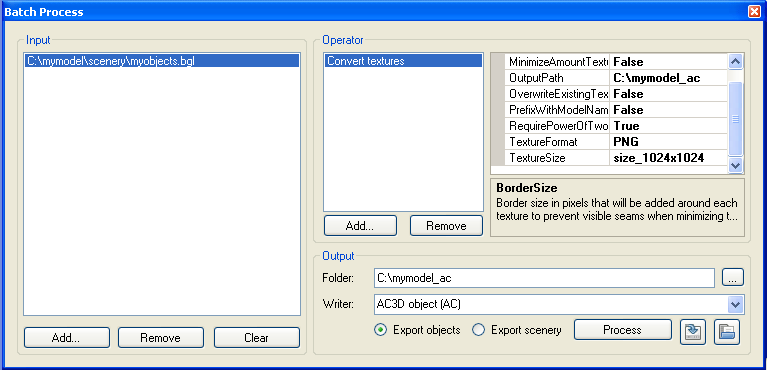Click the Clear button
This screenshot has height=370, width=767.
click(x=256, y=338)
